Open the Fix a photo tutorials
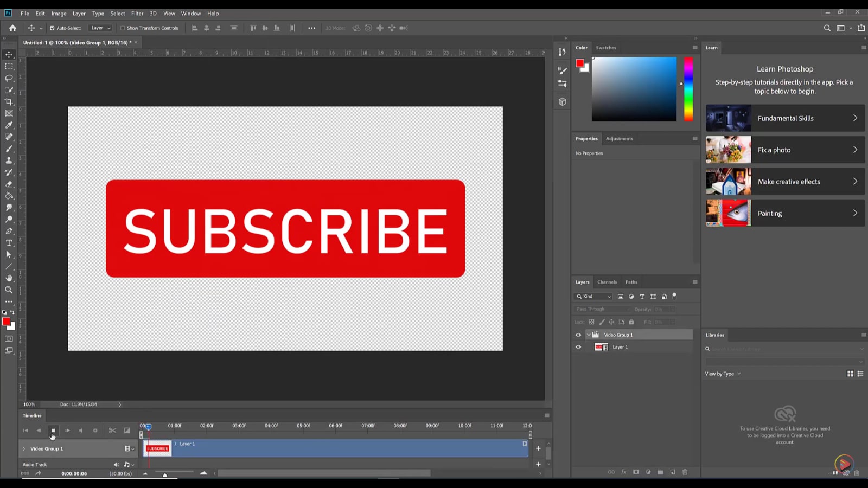This screenshot has width=868, height=488. click(785, 150)
